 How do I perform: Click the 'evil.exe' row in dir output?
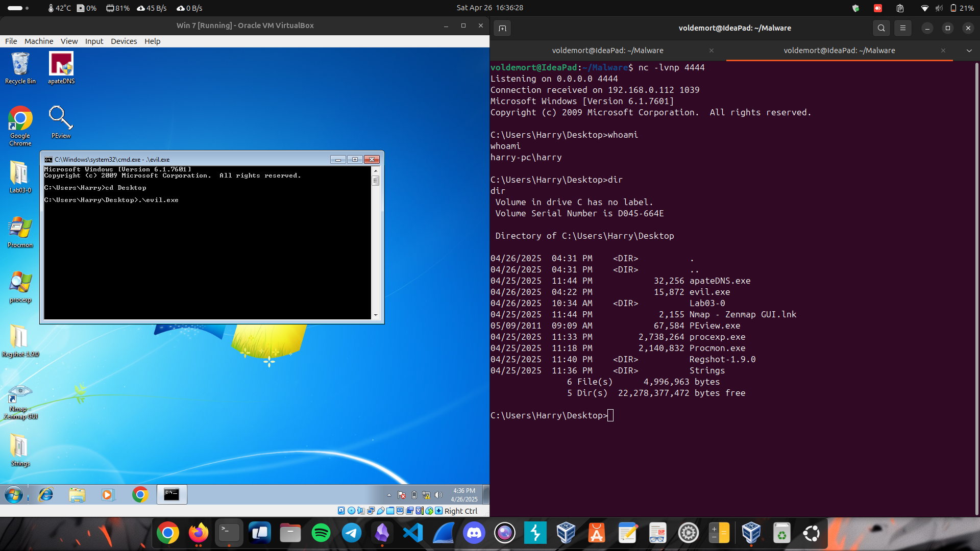[610, 292]
